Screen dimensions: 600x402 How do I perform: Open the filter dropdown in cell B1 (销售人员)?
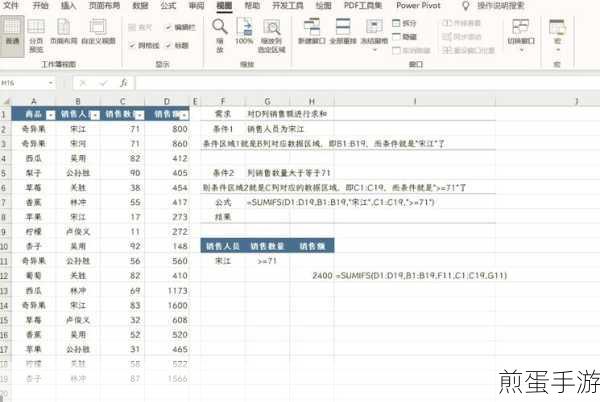click(x=95, y=115)
